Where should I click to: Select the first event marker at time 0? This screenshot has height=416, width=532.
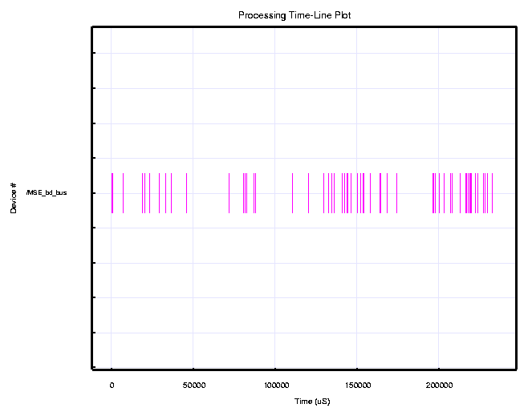click(112, 193)
